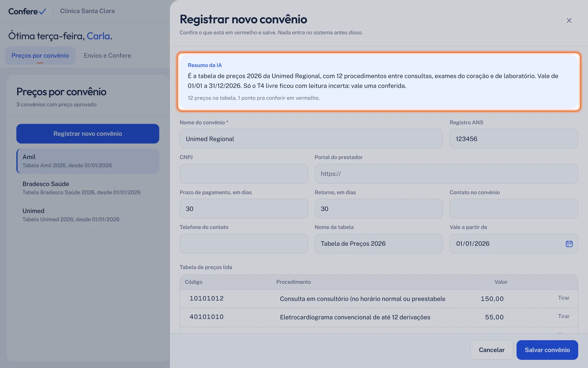The height and width of the screenshot is (368, 588).
Task: Click code 40101010 cell
Action: pyautogui.click(x=206, y=317)
